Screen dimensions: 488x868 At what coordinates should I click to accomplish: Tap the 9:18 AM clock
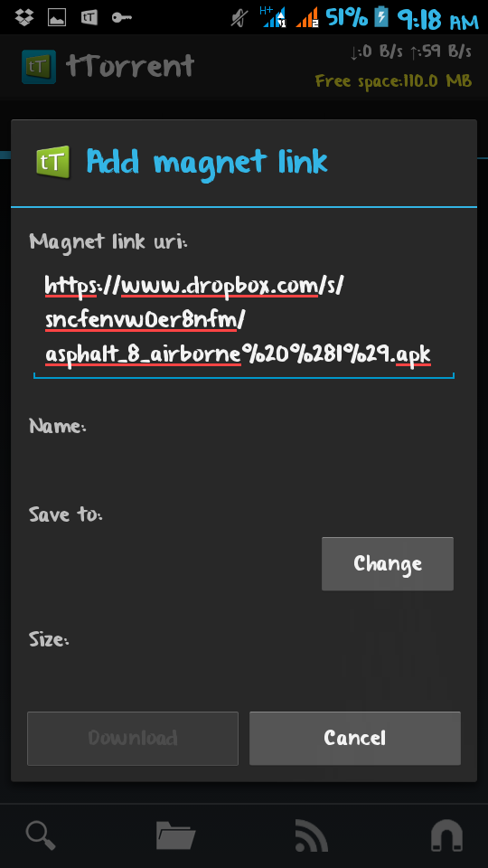coord(437,21)
